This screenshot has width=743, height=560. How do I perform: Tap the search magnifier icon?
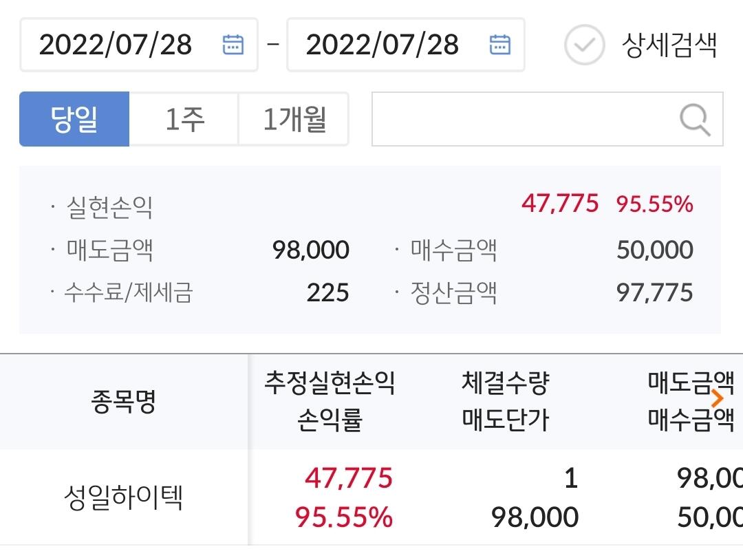(x=694, y=120)
